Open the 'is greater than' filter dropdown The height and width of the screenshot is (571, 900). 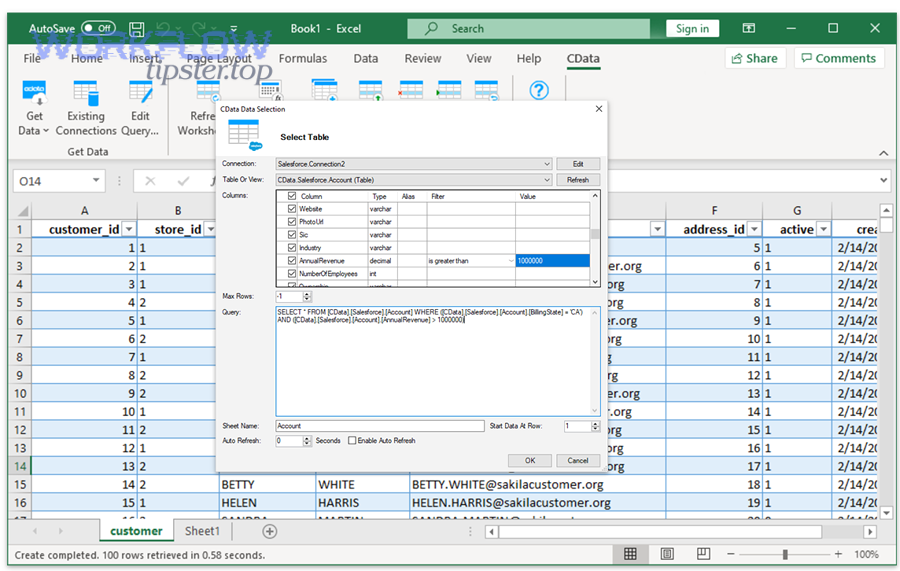pos(511,260)
